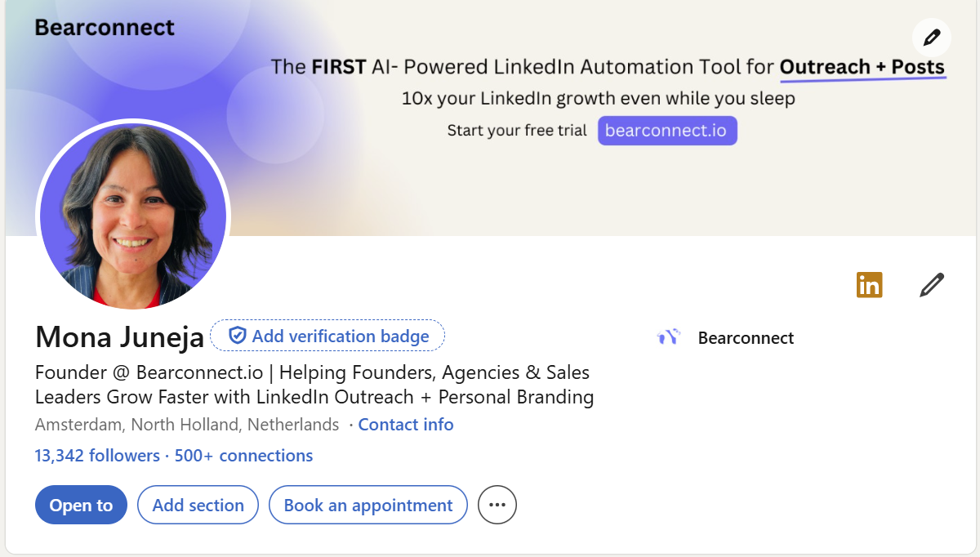Open the edit profile intro pencil
The image size is (980, 557).
(x=931, y=285)
